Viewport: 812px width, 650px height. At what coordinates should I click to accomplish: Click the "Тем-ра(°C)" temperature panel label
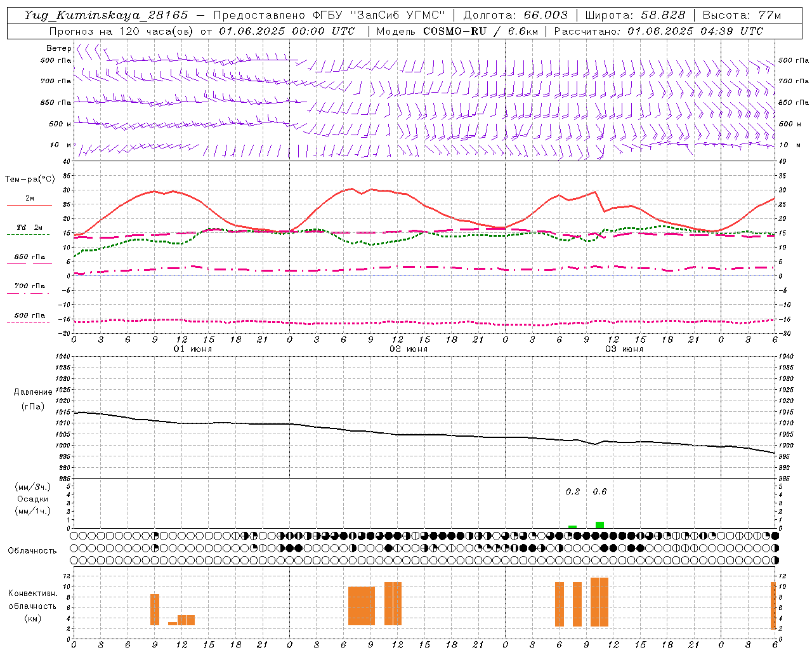30,180
